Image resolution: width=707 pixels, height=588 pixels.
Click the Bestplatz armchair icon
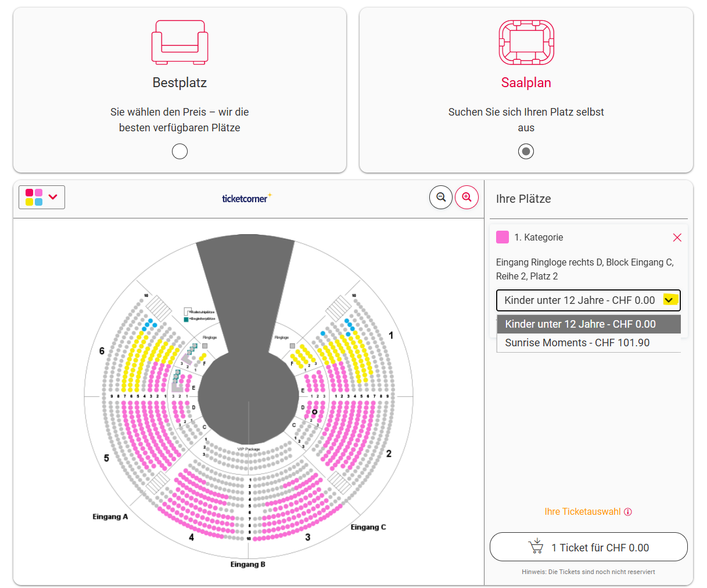(180, 42)
